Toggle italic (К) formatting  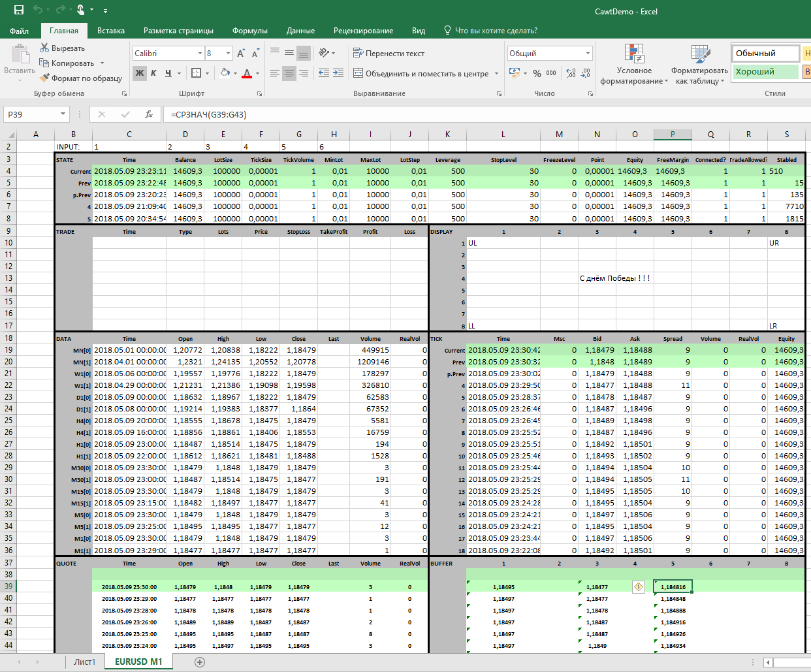[153, 73]
